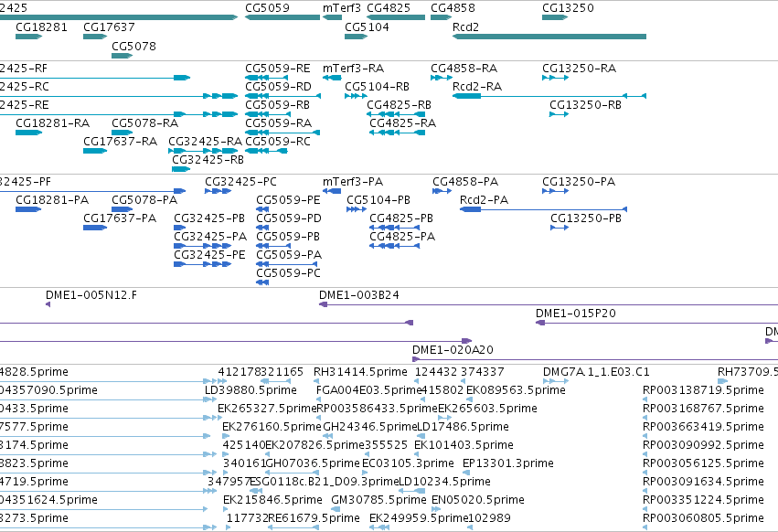The image size is (778, 532).
Task: Select the CG4825-PA protein label
Action: [402, 236]
